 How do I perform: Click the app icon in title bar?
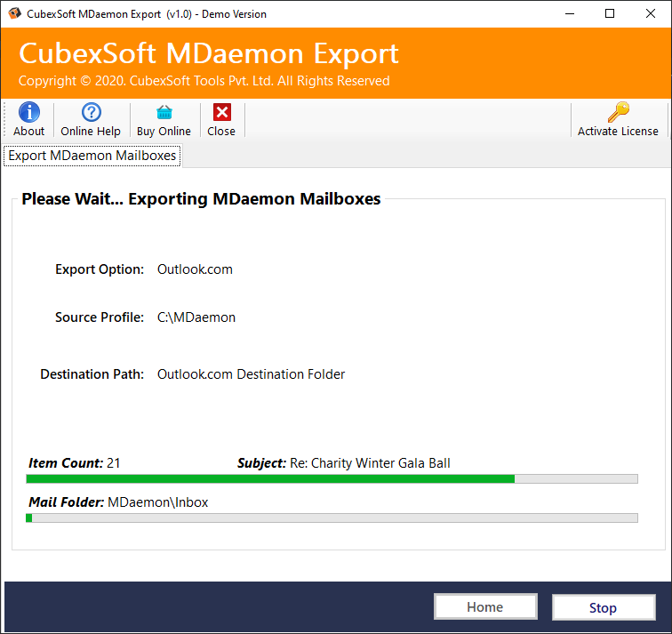tap(13, 14)
